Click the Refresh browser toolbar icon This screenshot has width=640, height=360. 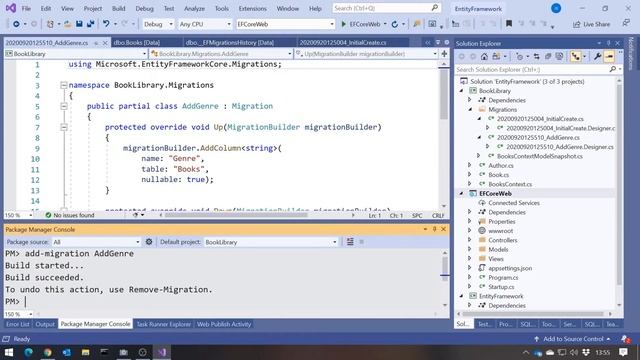[x=395, y=24]
